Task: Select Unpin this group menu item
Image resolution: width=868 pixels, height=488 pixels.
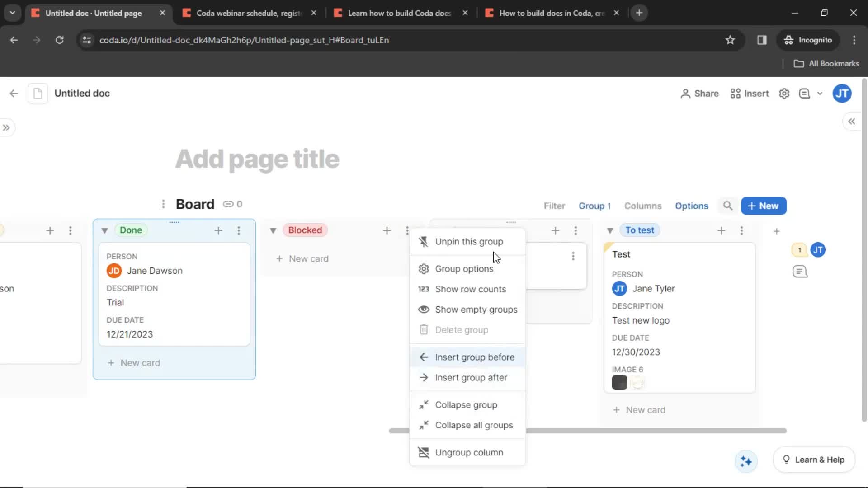Action: 469,241
